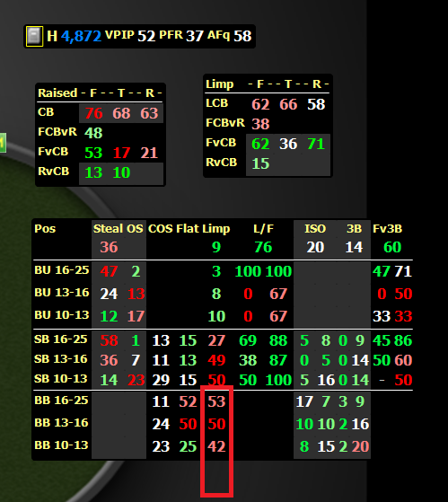The image size is (448, 502).
Task: Click the L/F column header
Action: (x=263, y=229)
